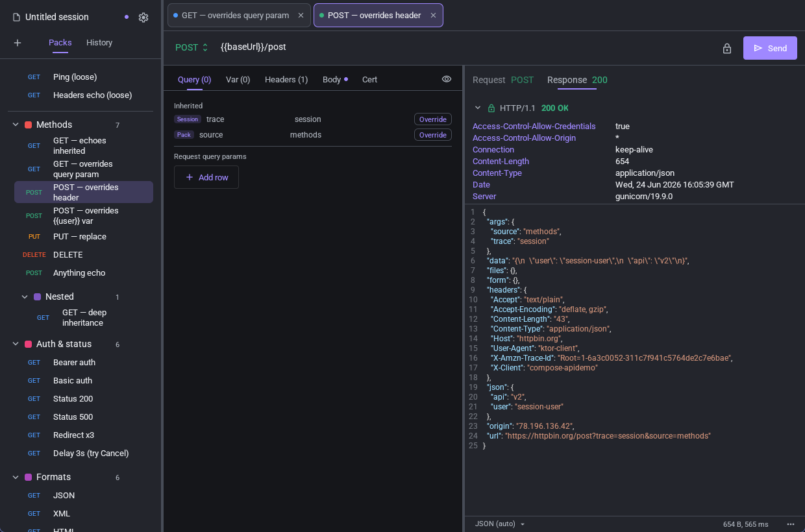Click the Auth & status color square
The image size is (805, 532).
pyautogui.click(x=28, y=344)
